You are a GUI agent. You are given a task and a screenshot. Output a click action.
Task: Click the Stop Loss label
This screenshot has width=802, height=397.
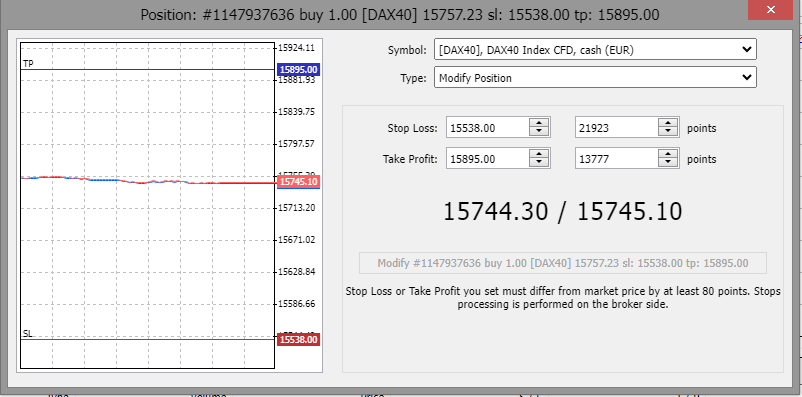coord(412,128)
